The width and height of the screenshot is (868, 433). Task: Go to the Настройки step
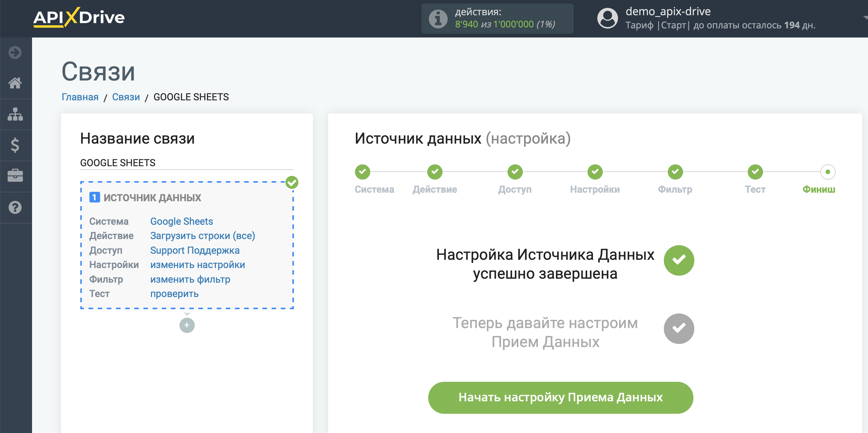[x=595, y=172]
